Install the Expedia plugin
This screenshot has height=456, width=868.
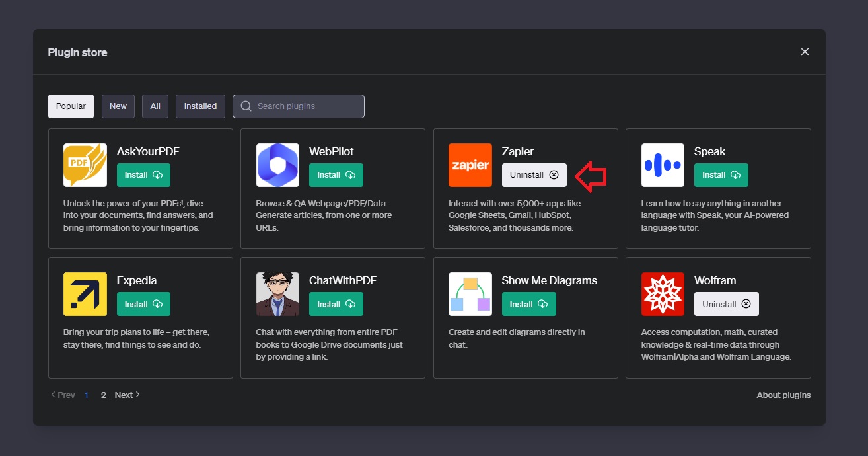tap(143, 304)
